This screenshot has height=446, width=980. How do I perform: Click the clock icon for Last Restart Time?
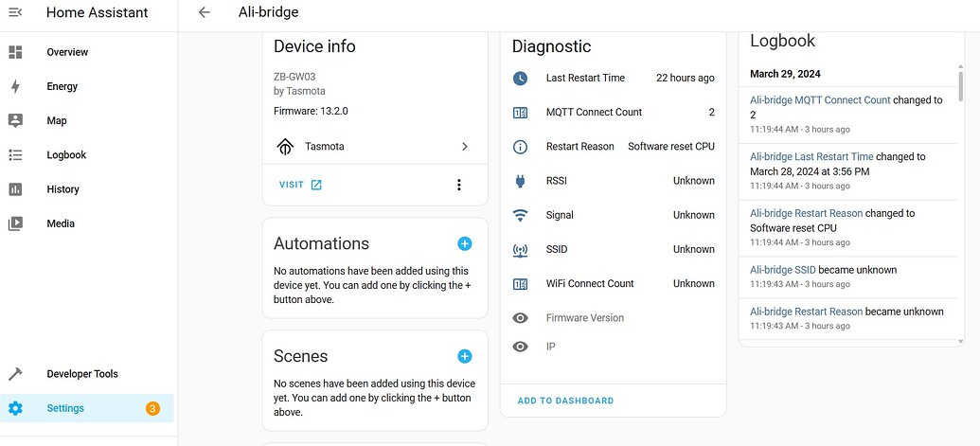tap(520, 78)
